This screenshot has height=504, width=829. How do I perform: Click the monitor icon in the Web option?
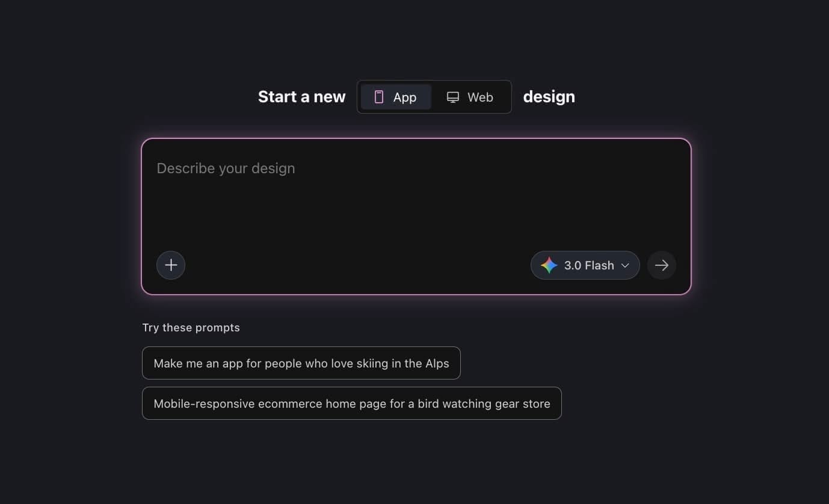click(x=453, y=97)
